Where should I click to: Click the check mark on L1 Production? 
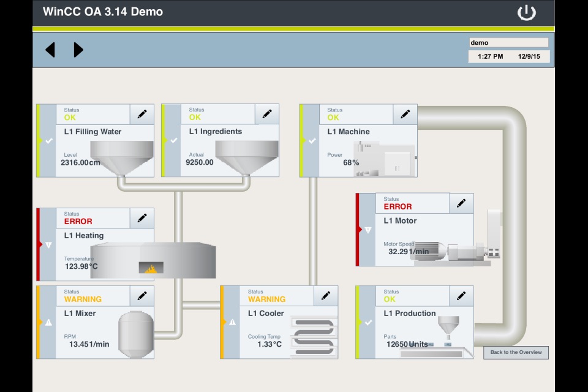point(368,323)
